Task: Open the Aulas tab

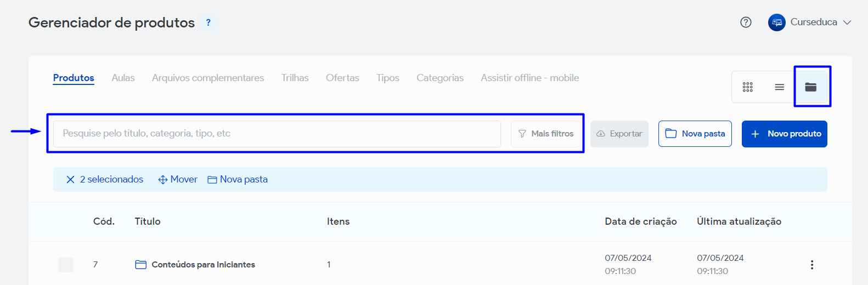Action: tap(123, 78)
